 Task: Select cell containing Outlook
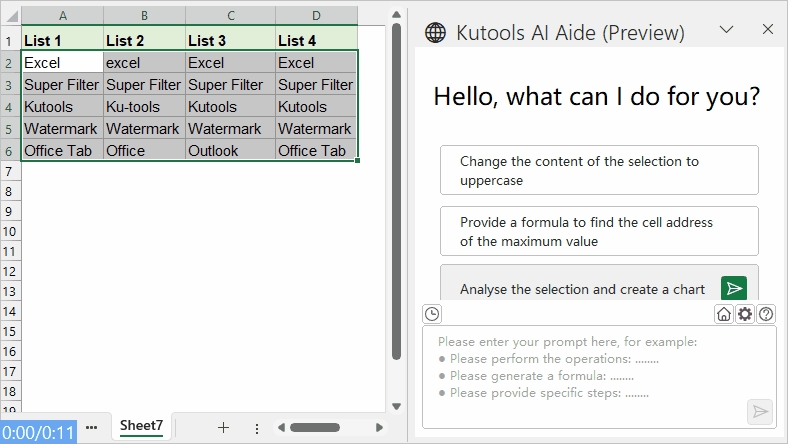(x=230, y=151)
